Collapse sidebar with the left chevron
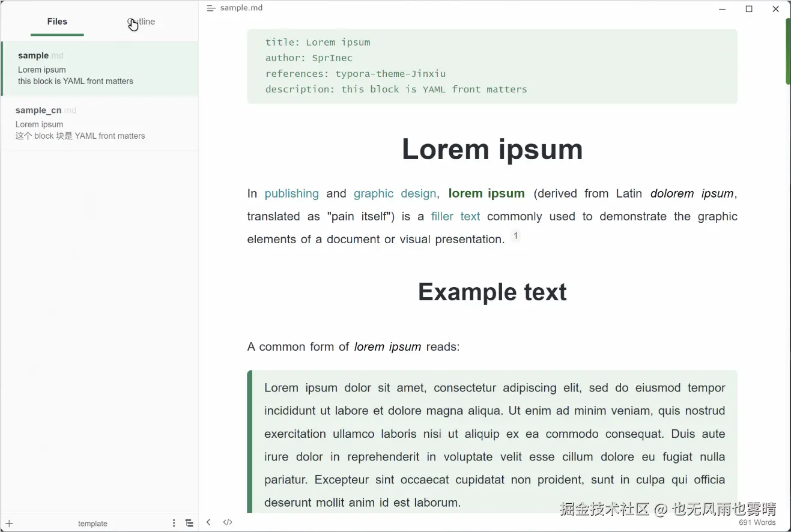This screenshot has width=791, height=532. [208, 522]
